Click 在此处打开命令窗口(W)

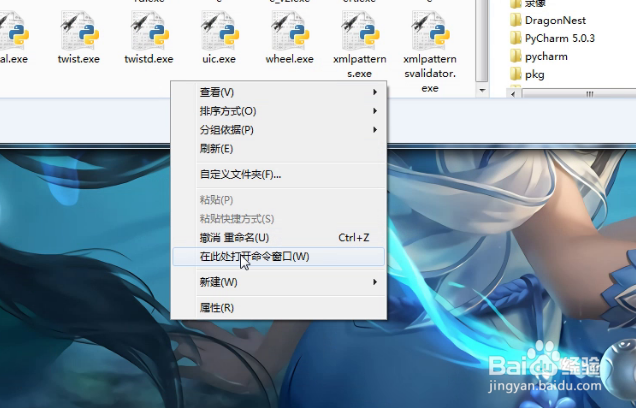(x=279, y=257)
